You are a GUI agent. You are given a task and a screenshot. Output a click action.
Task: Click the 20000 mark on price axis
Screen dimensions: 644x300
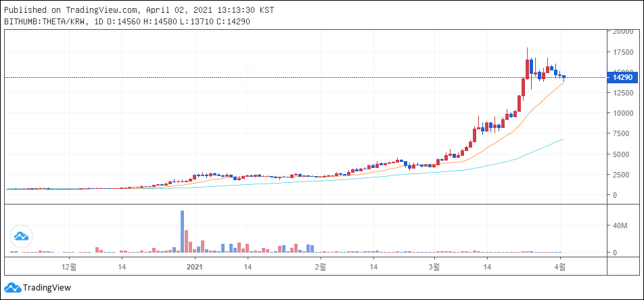pos(622,31)
